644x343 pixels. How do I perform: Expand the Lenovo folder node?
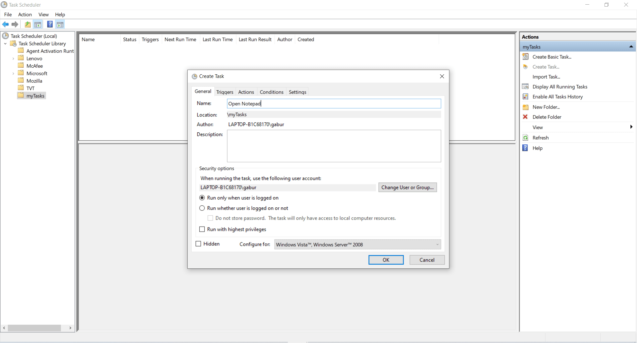13,58
